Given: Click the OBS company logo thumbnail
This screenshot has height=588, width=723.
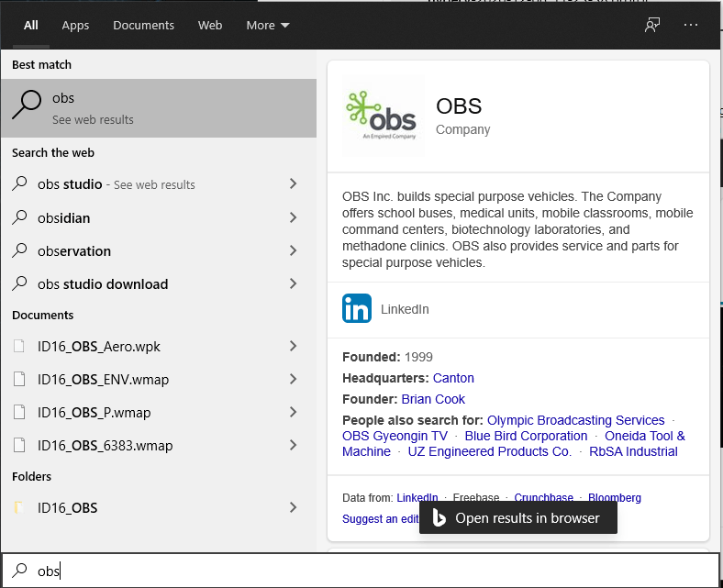Looking at the screenshot, I should tap(384, 116).
